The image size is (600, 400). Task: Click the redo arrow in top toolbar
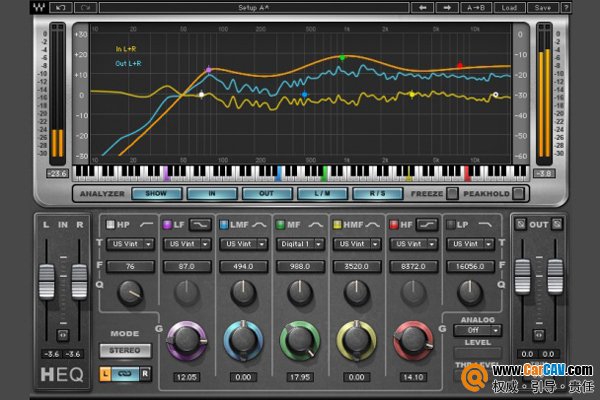pyautogui.click(x=85, y=8)
